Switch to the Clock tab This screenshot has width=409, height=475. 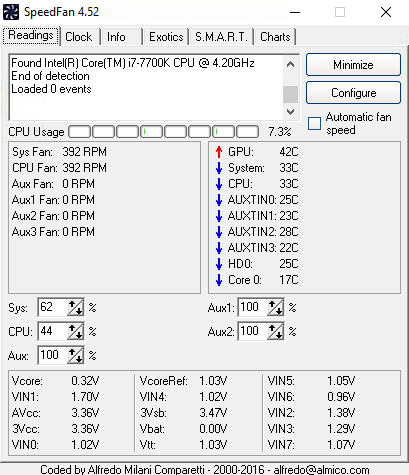(79, 37)
